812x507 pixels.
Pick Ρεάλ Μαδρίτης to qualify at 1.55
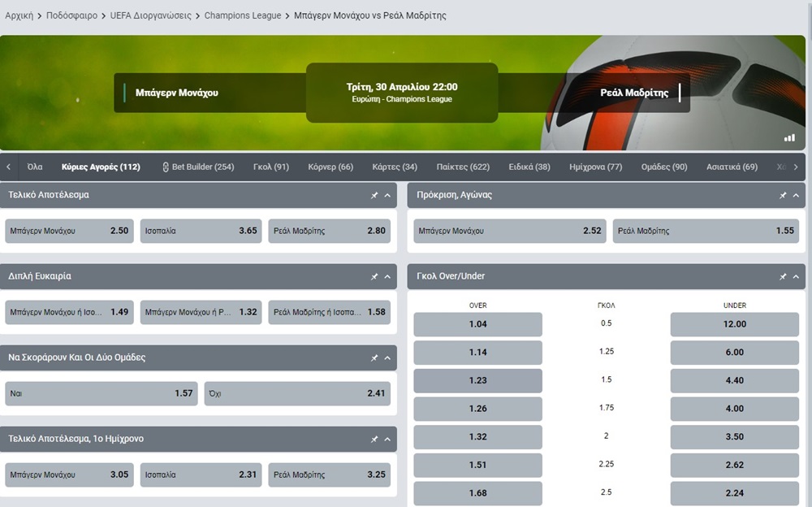click(706, 231)
